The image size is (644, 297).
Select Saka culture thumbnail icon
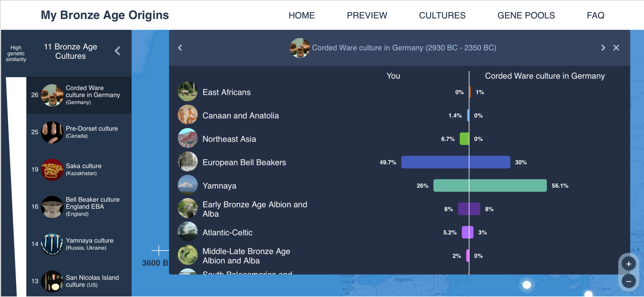[52, 170]
